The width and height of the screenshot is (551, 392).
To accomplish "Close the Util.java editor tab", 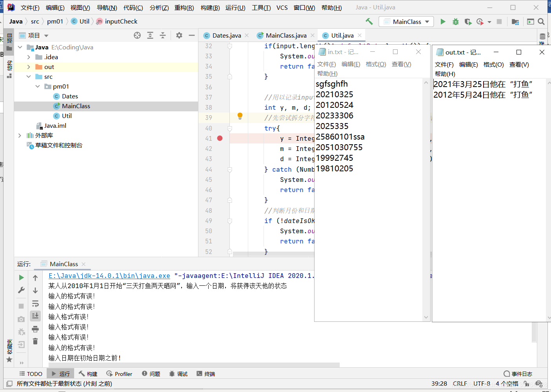I will tap(360, 35).
